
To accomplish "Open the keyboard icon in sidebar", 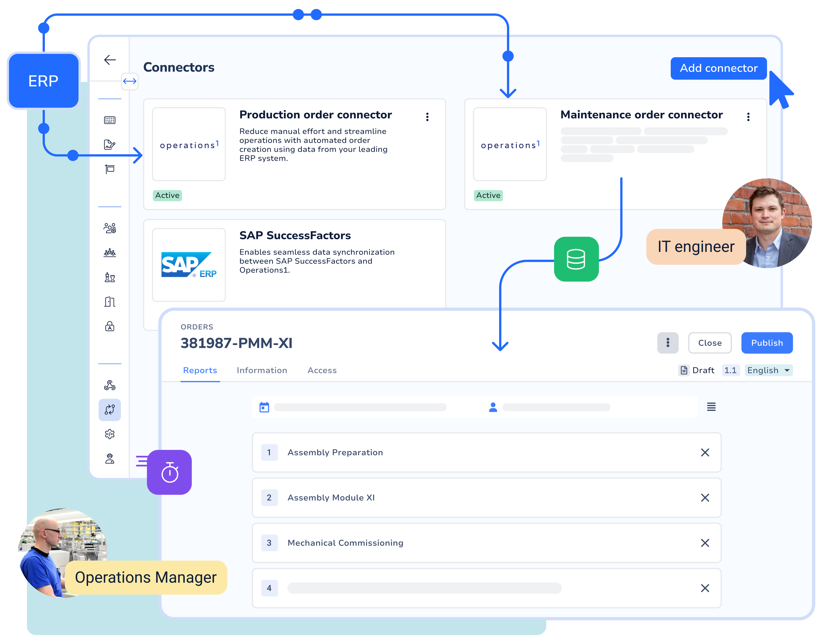I will tap(109, 120).
